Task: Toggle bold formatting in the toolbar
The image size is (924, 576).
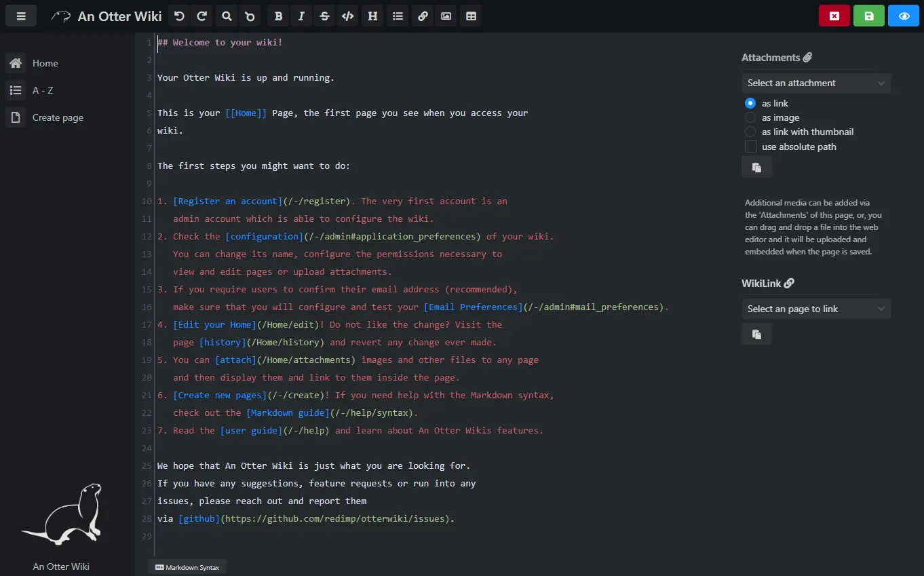Action: [x=277, y=16]
